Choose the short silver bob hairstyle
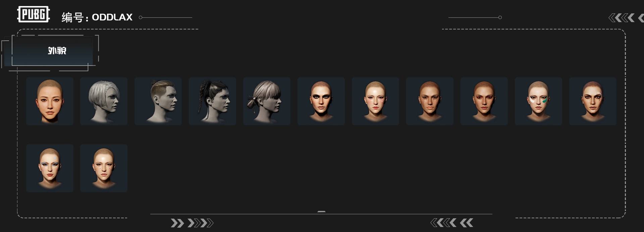This screenshot has width=644, height=232. [x=104, y=101]
